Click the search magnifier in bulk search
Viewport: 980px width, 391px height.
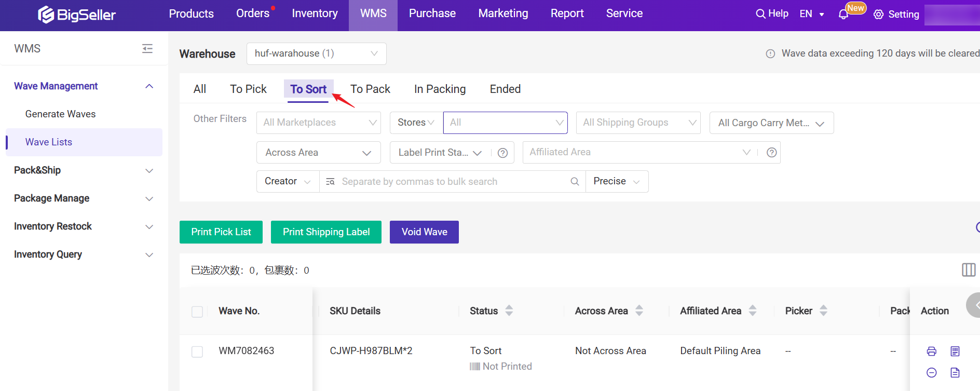point(575,182)
